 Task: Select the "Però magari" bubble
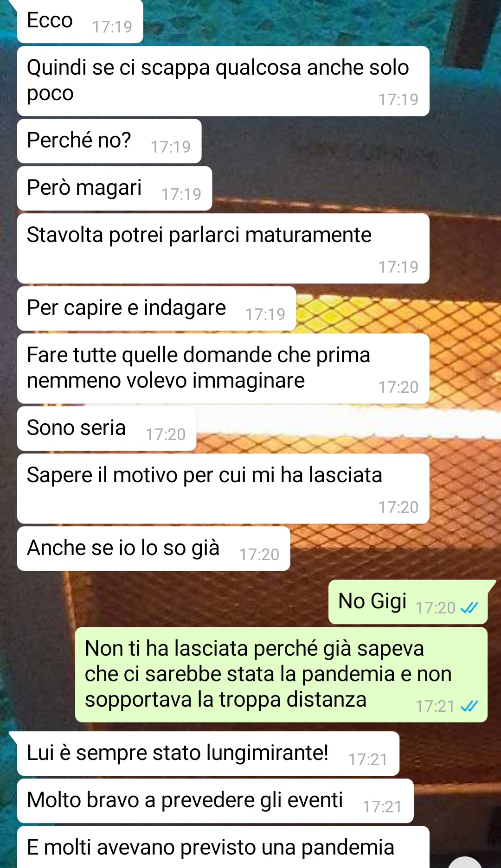pyautogui.click(x=115, y=188)
